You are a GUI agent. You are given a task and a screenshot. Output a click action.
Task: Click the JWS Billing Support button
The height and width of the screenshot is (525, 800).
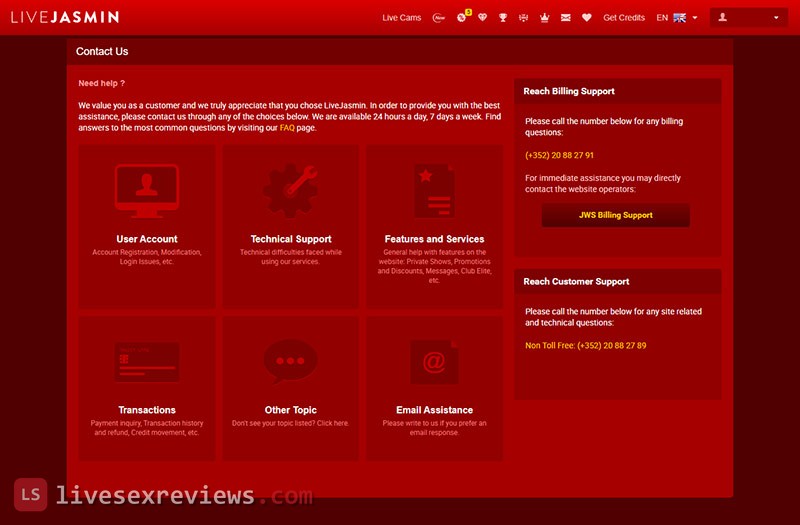[615, 215]
